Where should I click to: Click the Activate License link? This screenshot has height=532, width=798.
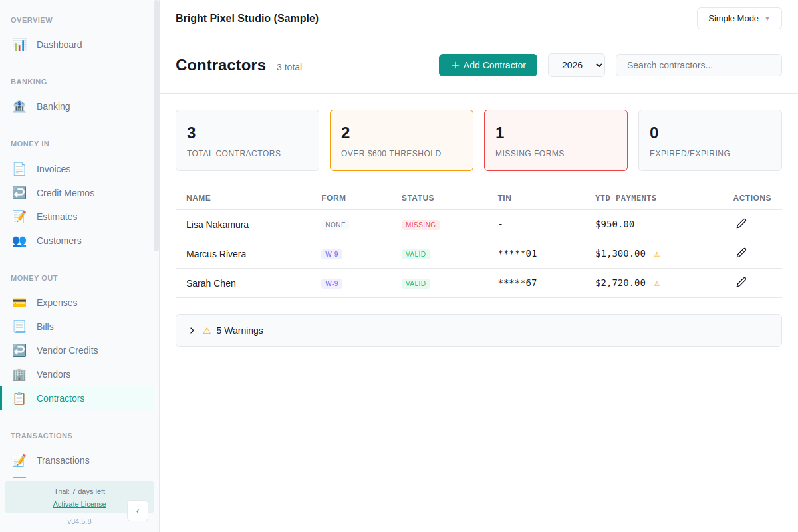coord(79,504)
